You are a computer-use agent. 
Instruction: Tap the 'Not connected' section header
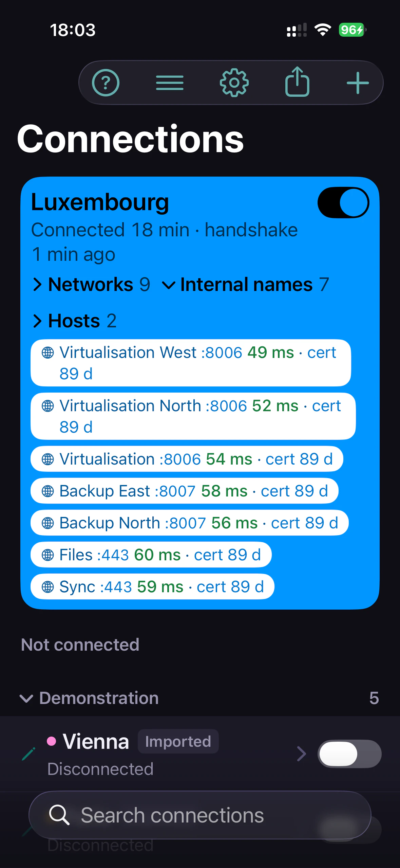[80, 645]
